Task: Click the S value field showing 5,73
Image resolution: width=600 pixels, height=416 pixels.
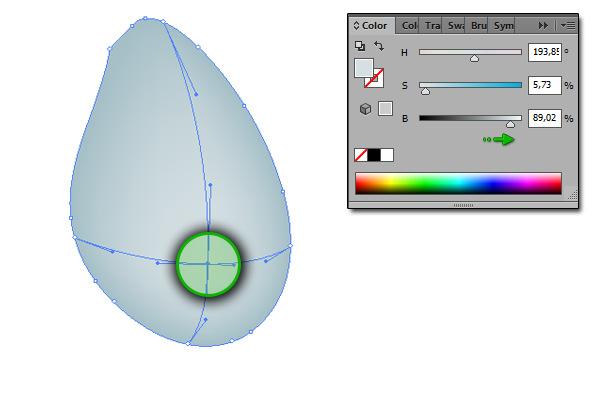Action: [x=545, y=85]
